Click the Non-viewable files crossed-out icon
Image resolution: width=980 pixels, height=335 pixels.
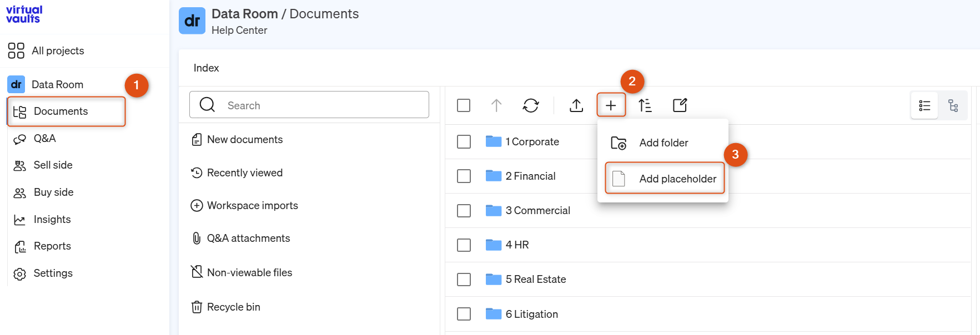click(x=197, y=272)
